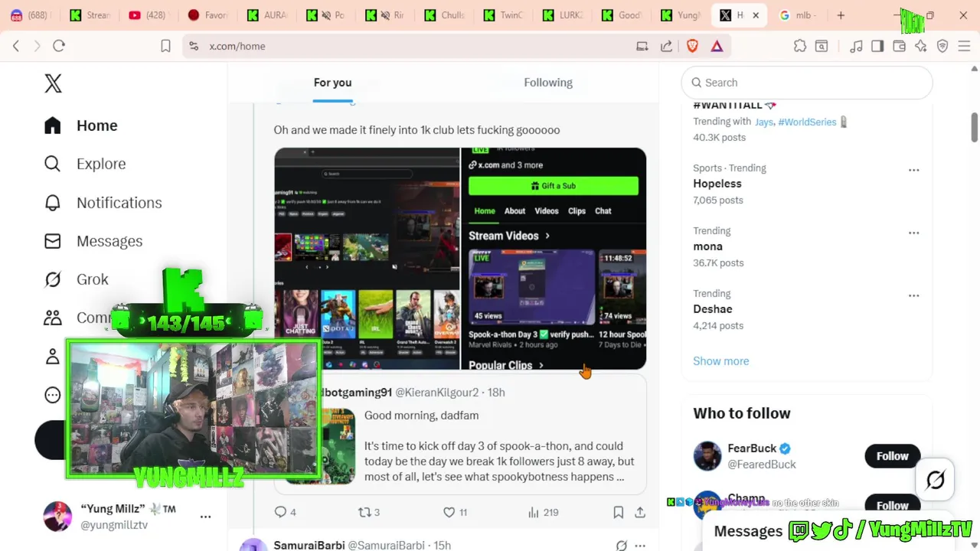
Task: Click Show more under trends
Action: coord(721,361)
